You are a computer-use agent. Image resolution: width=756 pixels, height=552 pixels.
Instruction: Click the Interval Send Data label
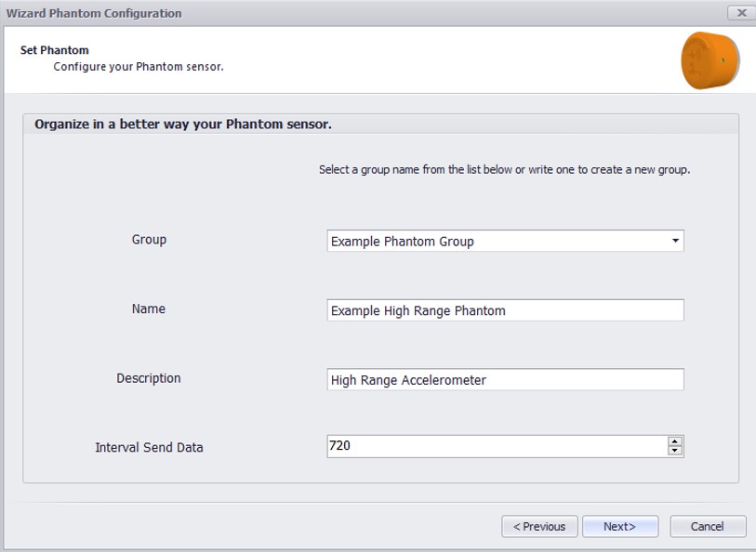point(149,448)
